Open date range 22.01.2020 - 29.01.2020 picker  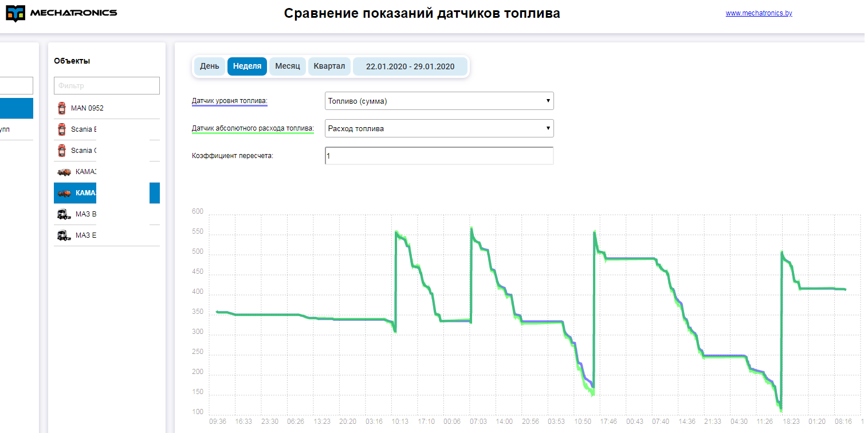[410, 66]
